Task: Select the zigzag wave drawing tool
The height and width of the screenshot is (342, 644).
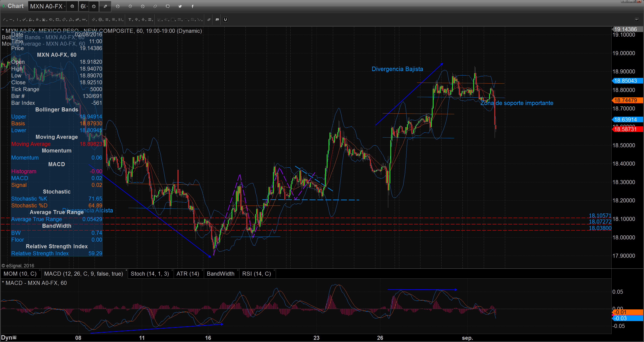Action: (x=24, y=20)
